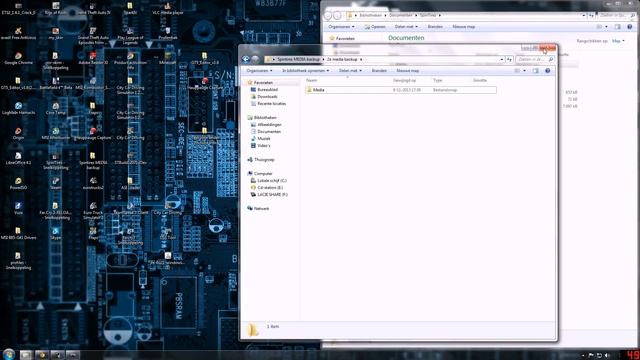Image resolution: width=640 pixels, height=360 pixels.
Task: Select the Battlefield 4 Beta desktop icon
Action: [x=56, y=83]
